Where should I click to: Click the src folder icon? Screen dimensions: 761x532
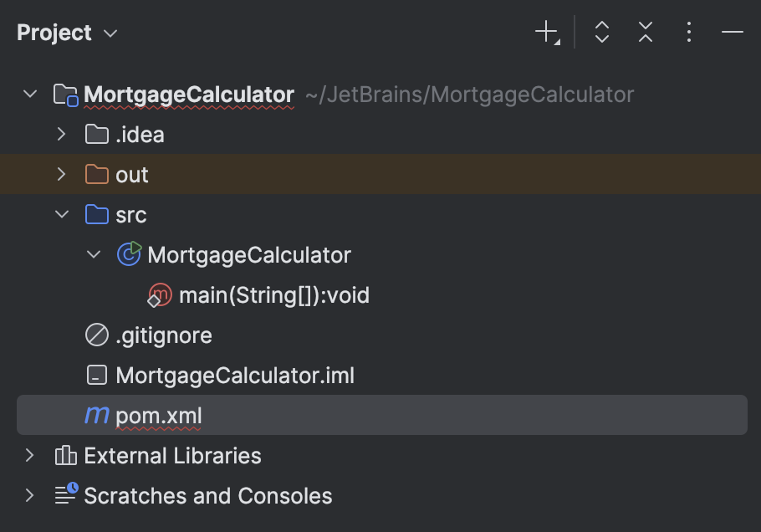(96, 214)
